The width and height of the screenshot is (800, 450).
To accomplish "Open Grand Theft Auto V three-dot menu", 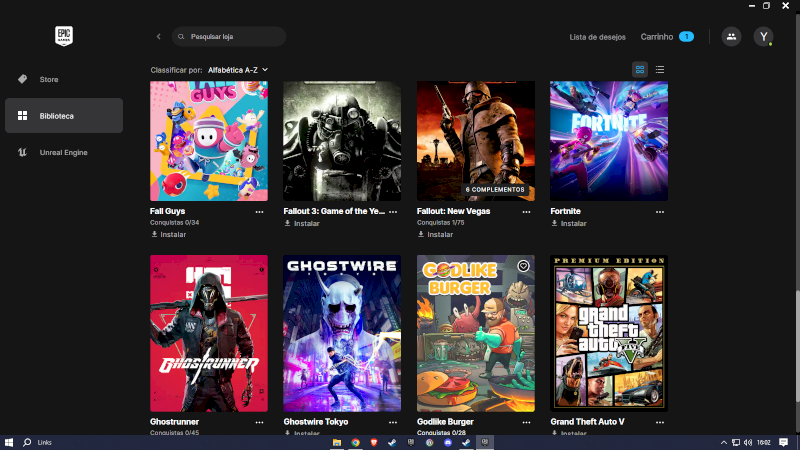I will pyautogui.click(x=660, y=422).
